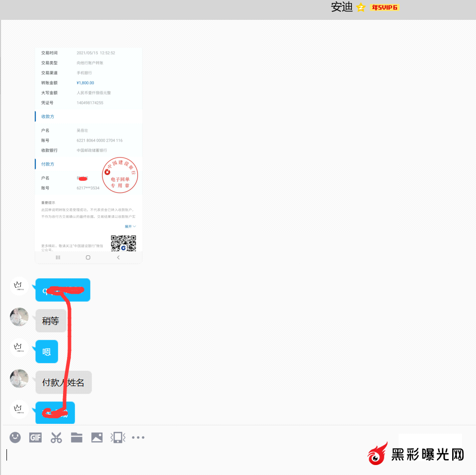Open the avatar beside the 稍等 message
476x475 pixels.
[x=19, y=317]
